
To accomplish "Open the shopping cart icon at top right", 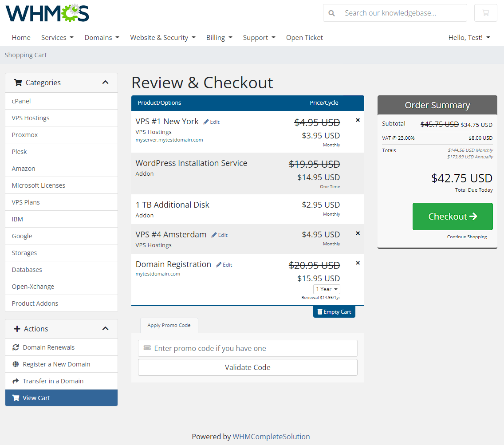I will pos(486,13).
